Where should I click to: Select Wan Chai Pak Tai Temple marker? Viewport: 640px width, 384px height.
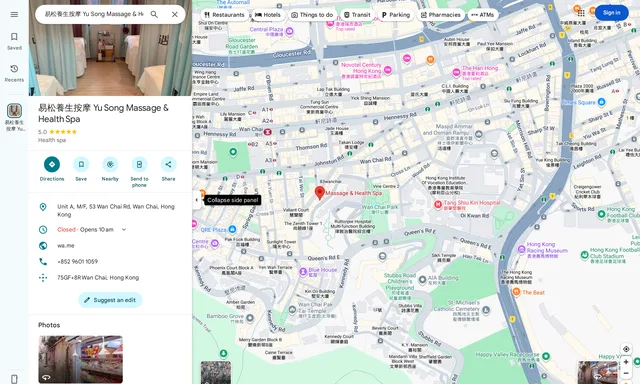(292, 310)
